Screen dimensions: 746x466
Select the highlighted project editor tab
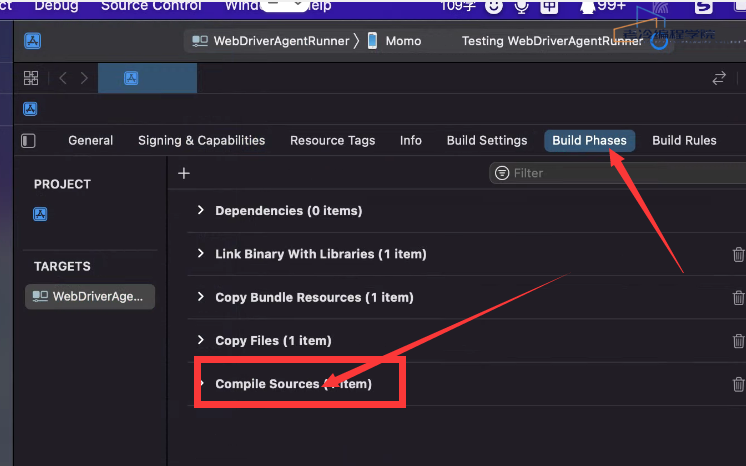tap(147, 78)
